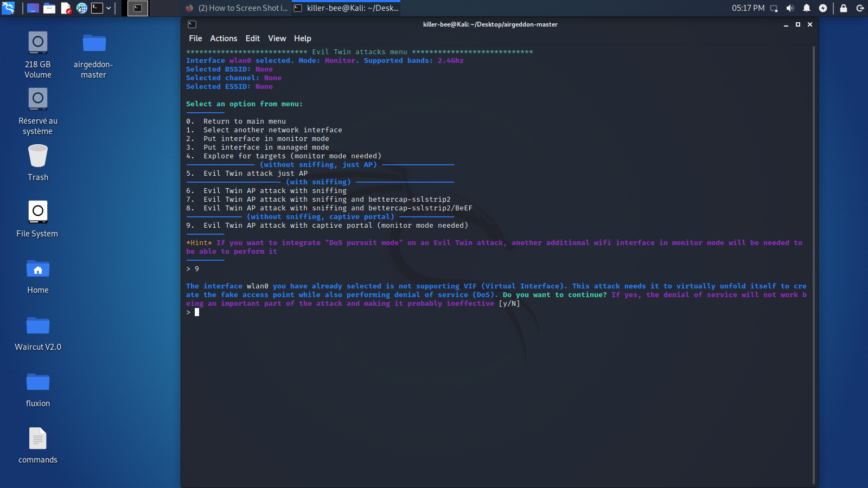Open the 218 GB Volume desktop icon
This screenshot has height=488, width=868.
38,54
